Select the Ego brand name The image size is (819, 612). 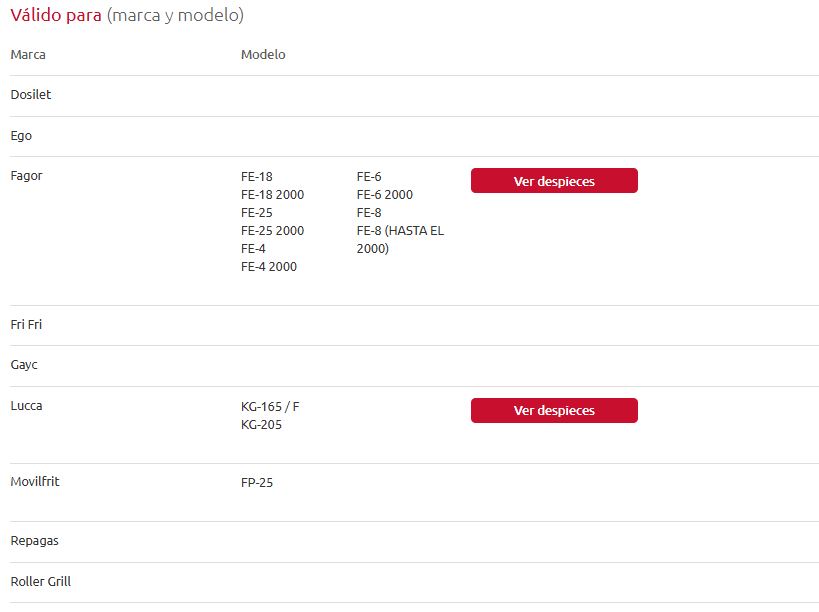[21, 135]
